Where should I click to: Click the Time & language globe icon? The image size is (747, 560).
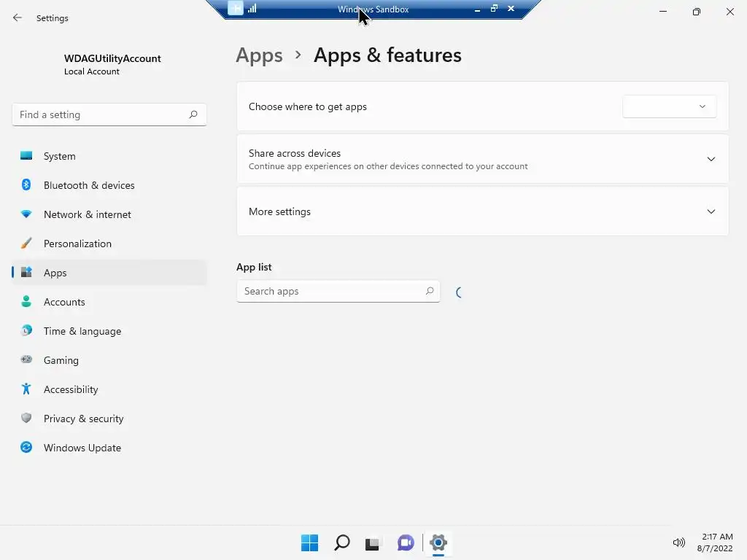point(26,330)
